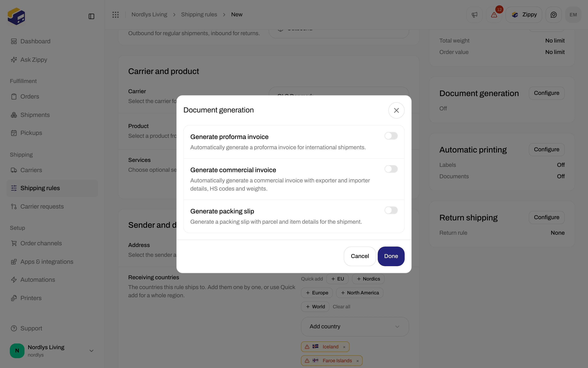Image resolution: width=588 pixels, height=368 pixels.
Task: Toggle the sidebar collapse icon
Action: click(x=91, y=16)
